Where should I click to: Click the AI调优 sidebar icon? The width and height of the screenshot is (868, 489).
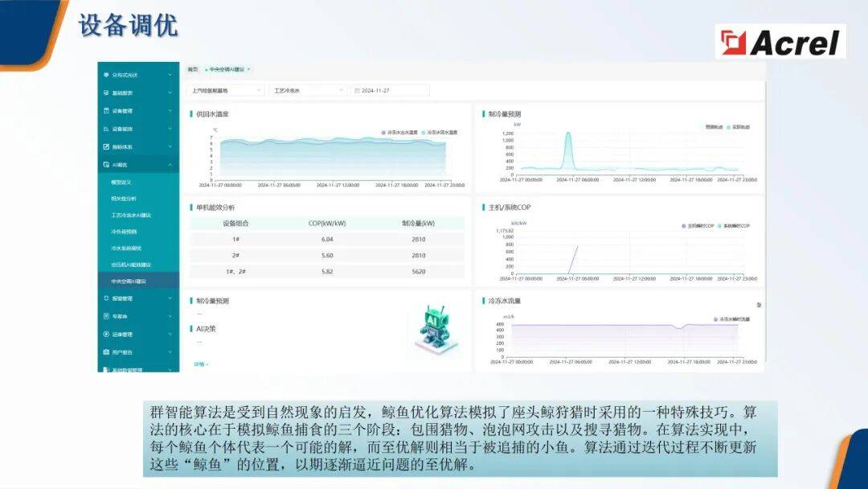tap(106, 165)
